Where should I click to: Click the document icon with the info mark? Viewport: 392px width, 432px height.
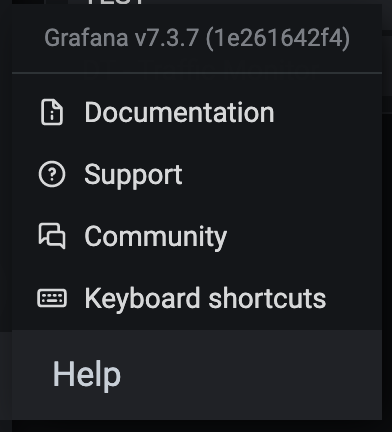pos(52,112)
